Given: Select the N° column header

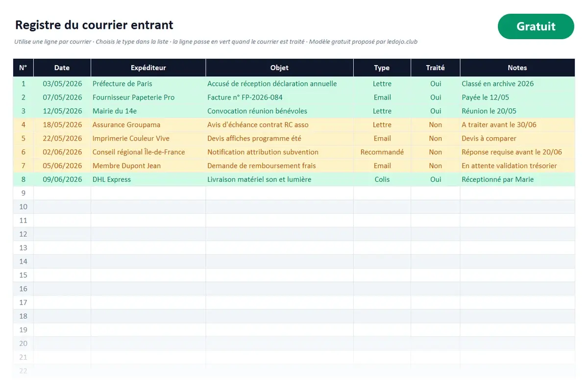Looking at the screenshot, I should [23, 68].
